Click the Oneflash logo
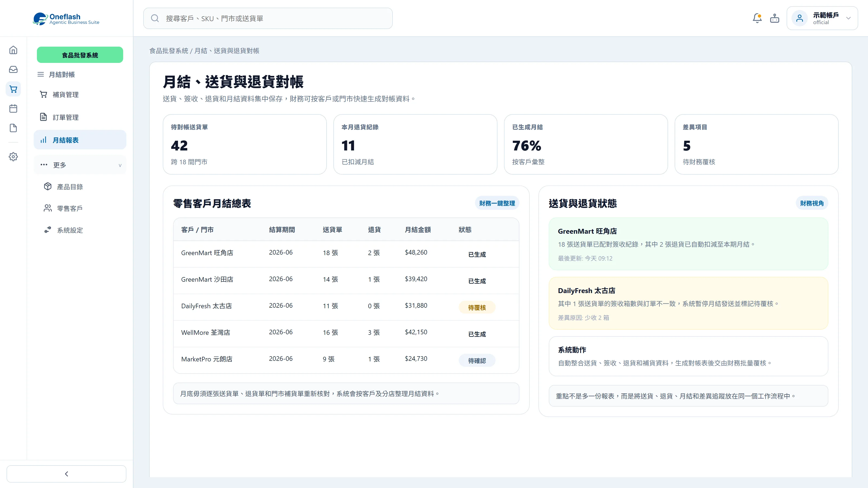The height and width of the screenshot is (488, 868). [x=66, y=18]
